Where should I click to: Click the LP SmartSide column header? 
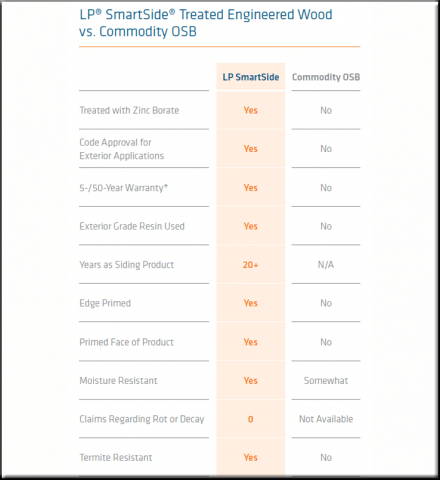click(x=251, y=77)
